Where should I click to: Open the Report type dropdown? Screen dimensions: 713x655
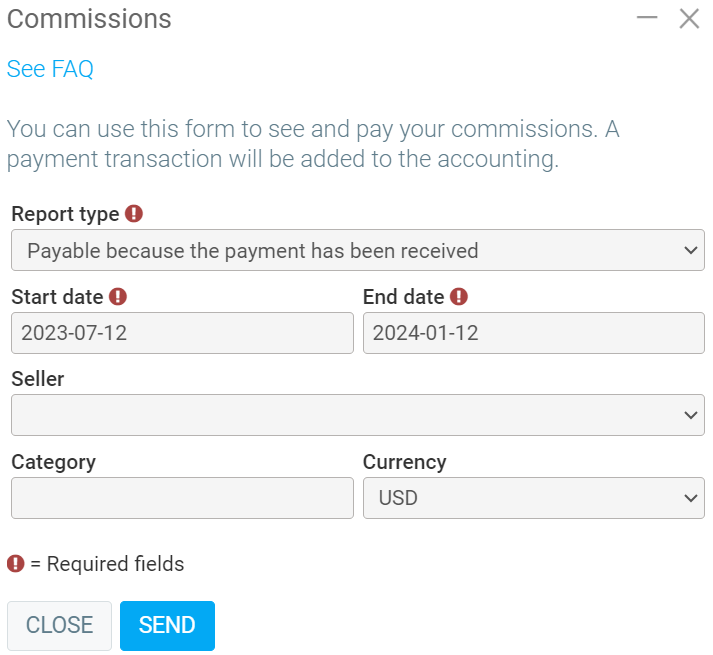tap(357, 250)
